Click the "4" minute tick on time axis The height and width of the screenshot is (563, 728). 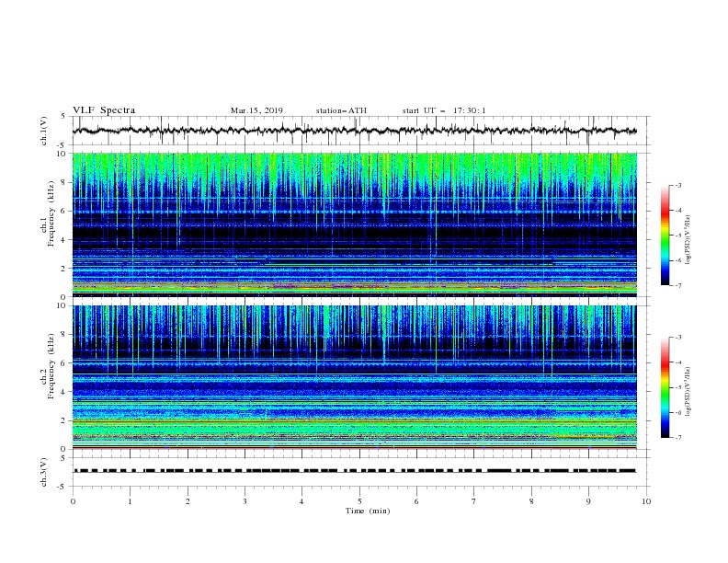301,501
